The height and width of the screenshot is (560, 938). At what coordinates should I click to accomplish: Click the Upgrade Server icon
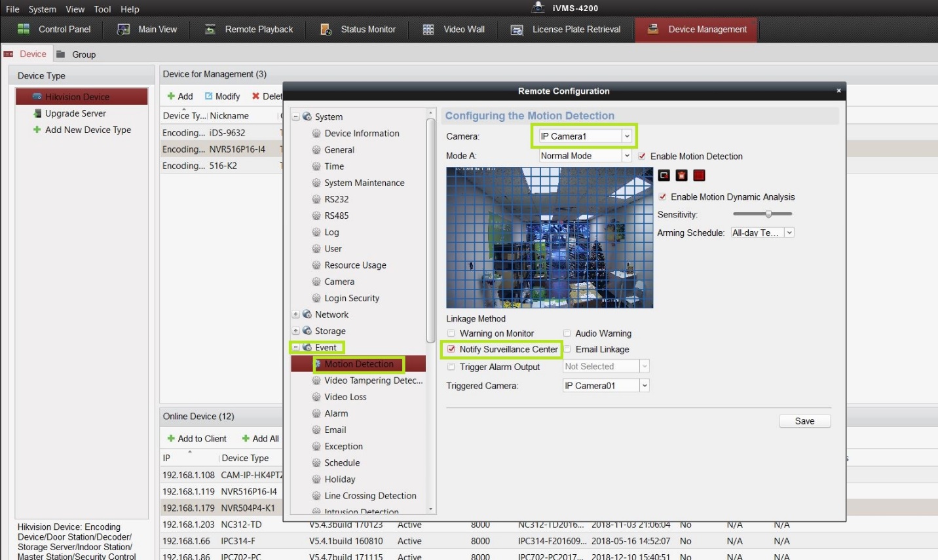click(37, 113)
